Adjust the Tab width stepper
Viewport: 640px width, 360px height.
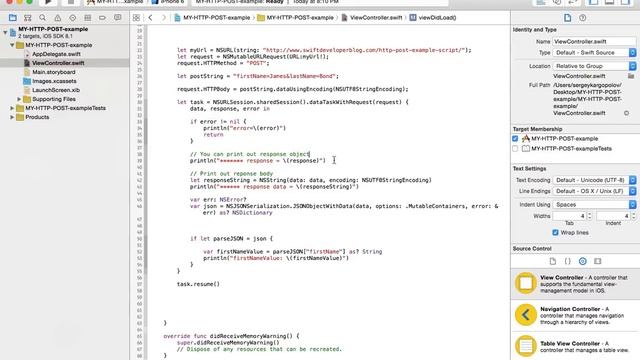(589, 216)
